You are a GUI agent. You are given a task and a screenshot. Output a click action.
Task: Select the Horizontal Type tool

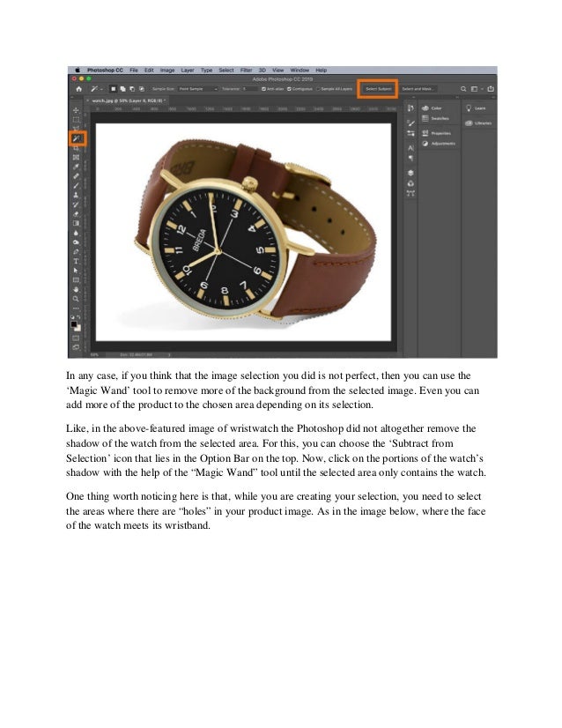coord(76,262)
